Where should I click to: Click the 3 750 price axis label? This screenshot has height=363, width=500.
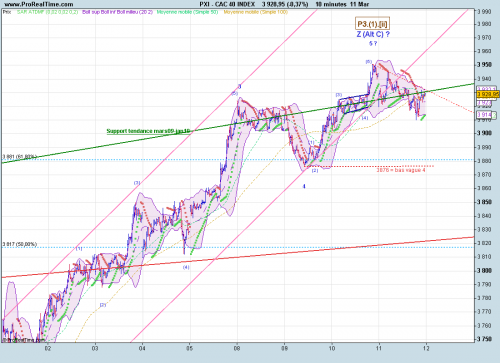(484, 339)
